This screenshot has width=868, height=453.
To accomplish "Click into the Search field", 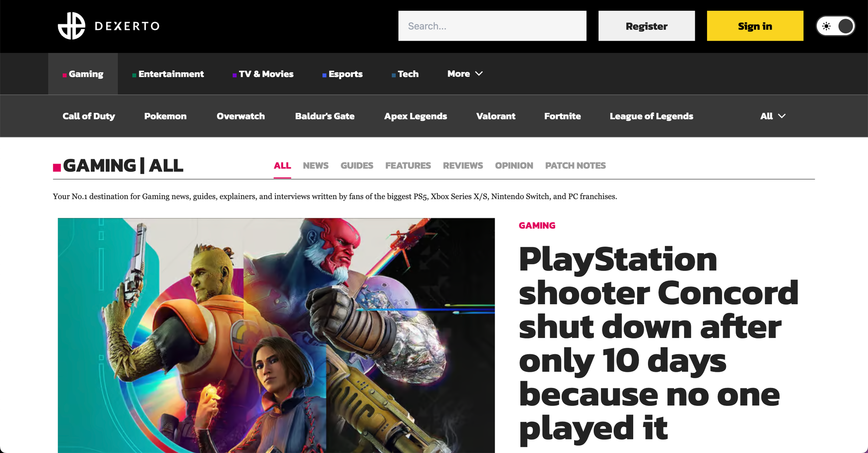I will 492,26.
